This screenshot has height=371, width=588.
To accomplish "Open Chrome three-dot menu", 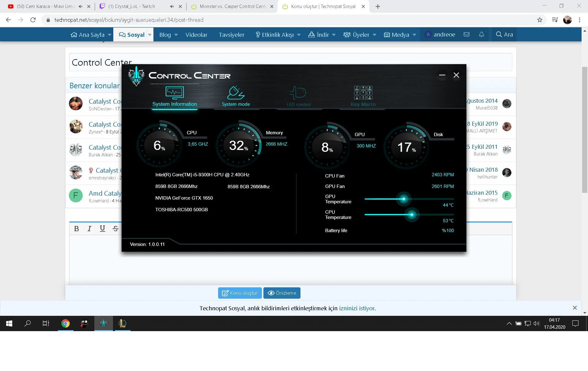I will (579, 20).
